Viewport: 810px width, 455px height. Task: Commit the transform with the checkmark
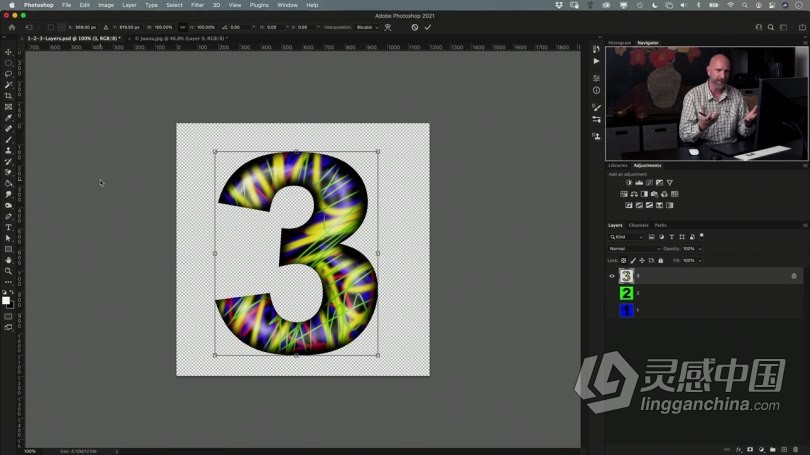[428, 27]
